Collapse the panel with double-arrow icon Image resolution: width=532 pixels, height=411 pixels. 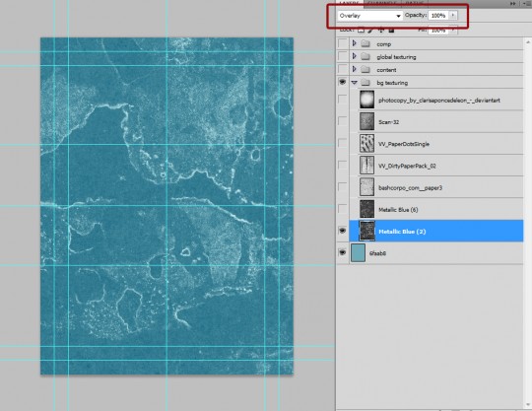[512, 3]
